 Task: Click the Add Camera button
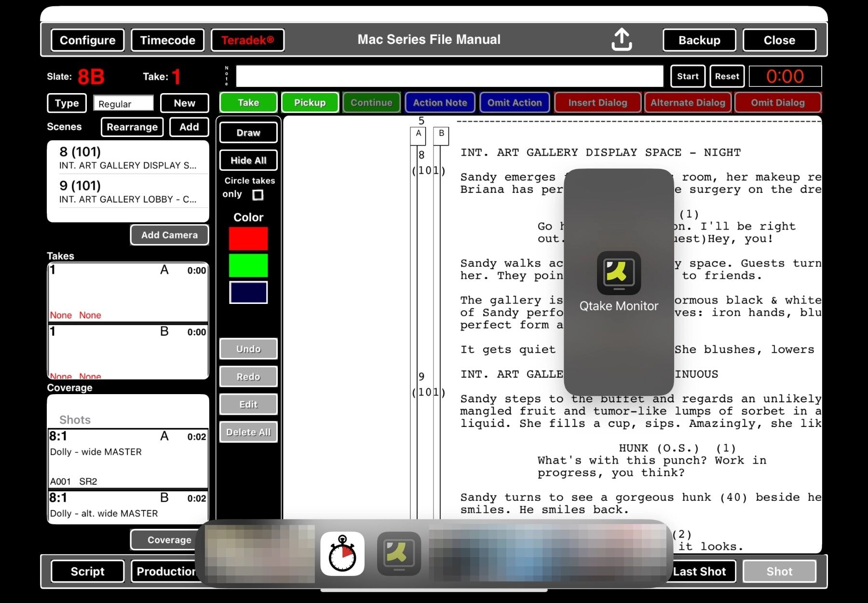[x=169, y=235]
